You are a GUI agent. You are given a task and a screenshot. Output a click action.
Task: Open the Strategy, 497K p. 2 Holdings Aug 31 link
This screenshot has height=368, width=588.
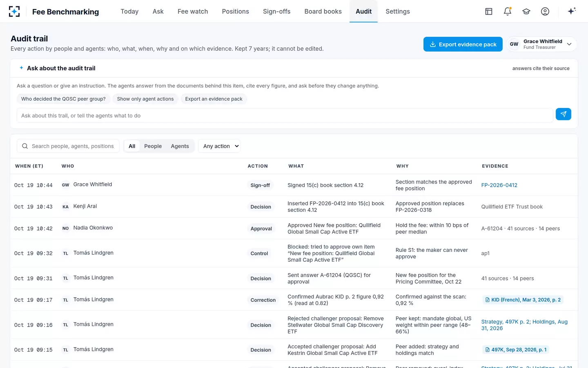coord(524,325)
